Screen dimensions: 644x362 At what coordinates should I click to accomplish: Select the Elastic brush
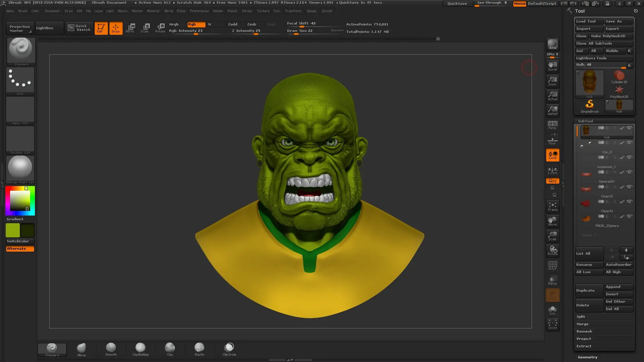pos(200,349)
